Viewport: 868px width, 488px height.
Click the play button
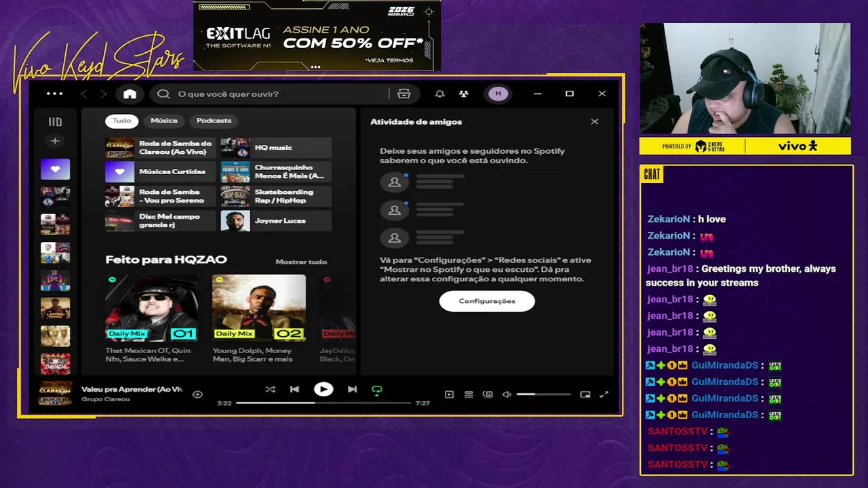click(x=323, y=389)
